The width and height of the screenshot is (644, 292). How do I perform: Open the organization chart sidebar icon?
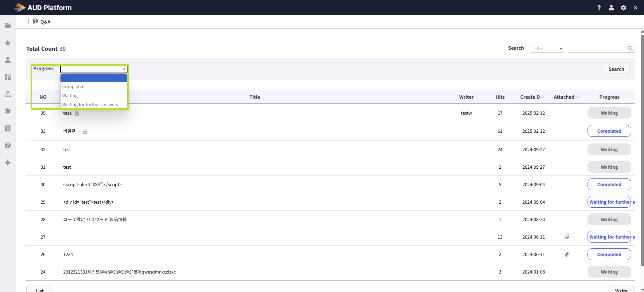click(8, 94)
